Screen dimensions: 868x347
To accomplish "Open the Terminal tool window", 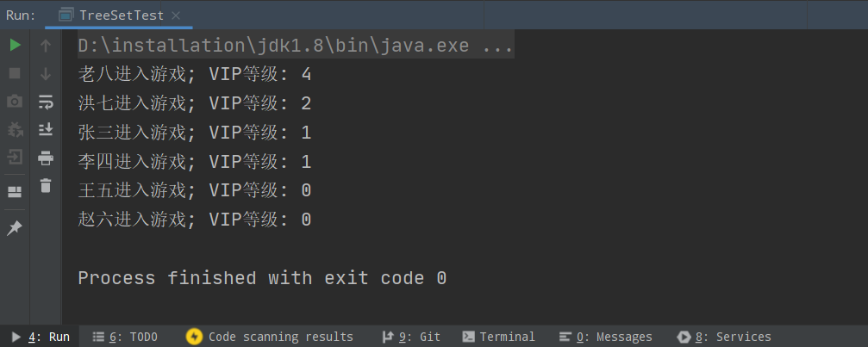I will click(498, 337).
